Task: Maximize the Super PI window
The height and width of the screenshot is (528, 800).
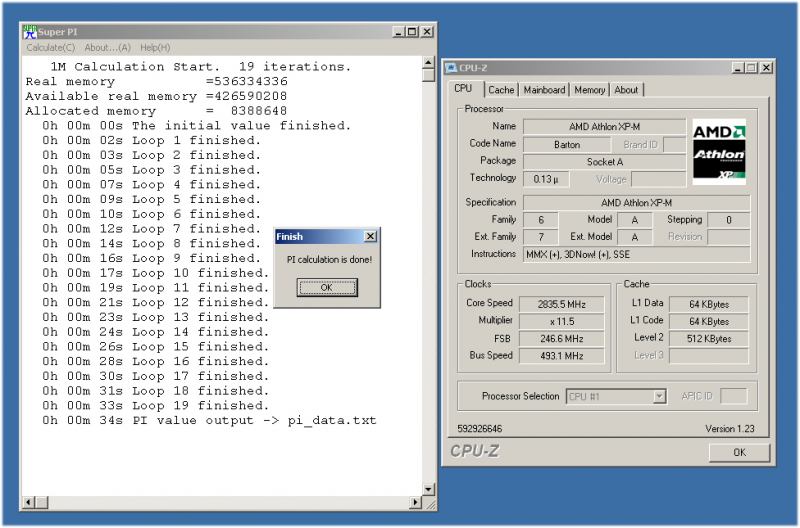Action: click(412, 32)
